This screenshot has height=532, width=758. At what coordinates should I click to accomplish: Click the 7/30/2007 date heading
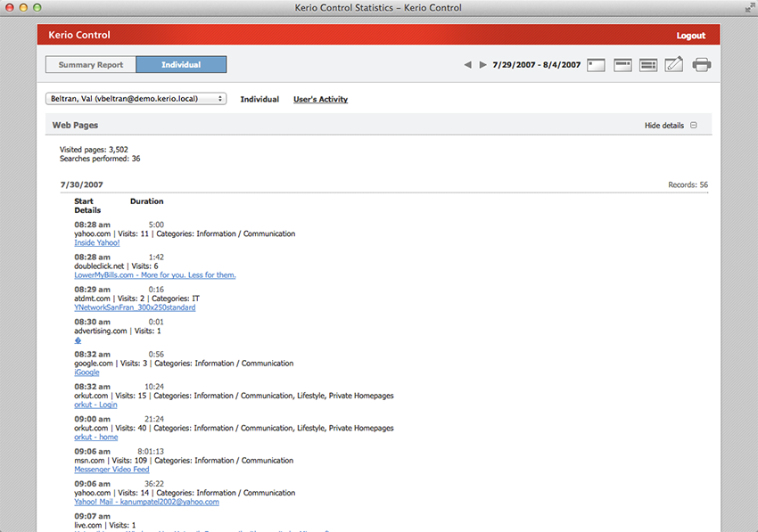tap(82, 184)
